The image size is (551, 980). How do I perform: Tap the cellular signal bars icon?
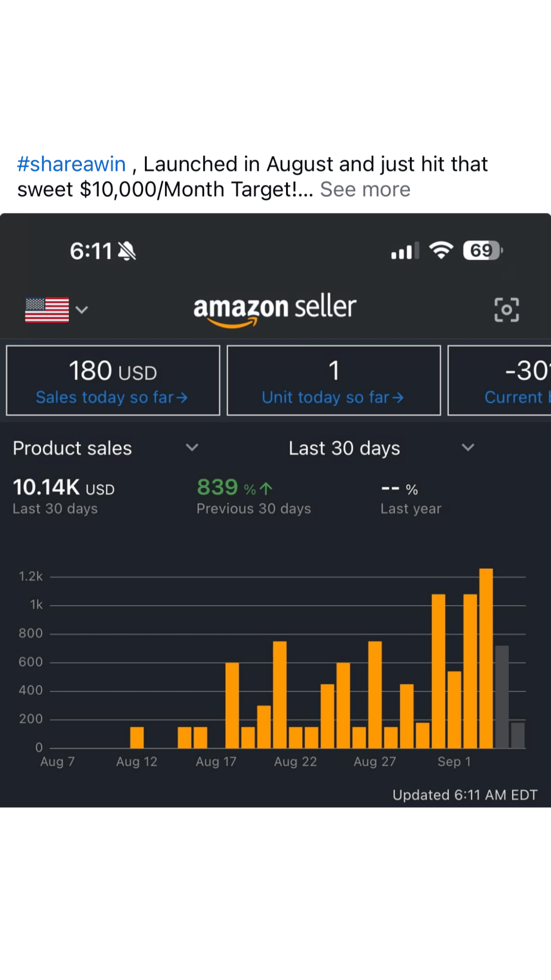[x=405, y=251]
